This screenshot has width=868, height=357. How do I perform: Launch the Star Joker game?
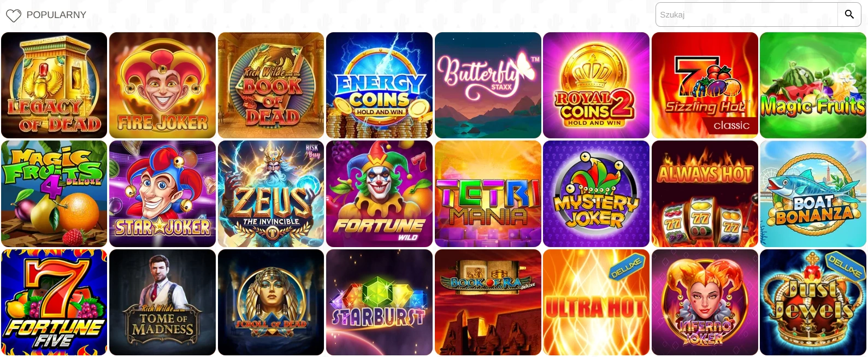click(162, 194)
